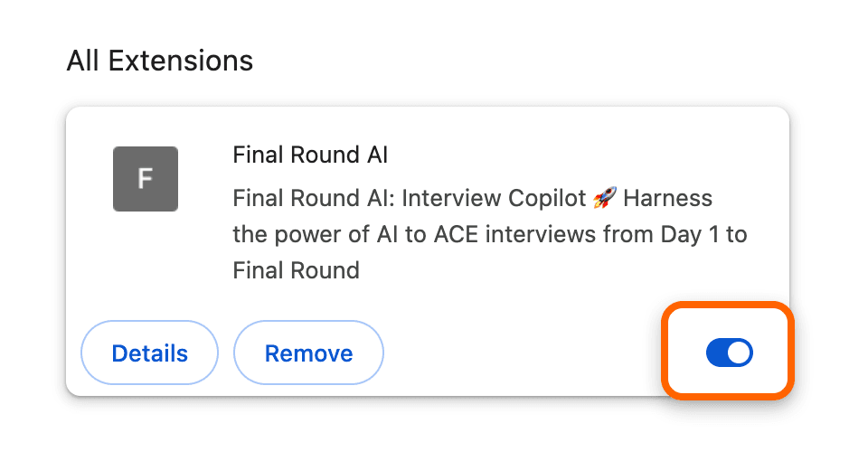The image size is (868, 461).
Task: Turn off the highlighted extension switch
Action: tap(729, 353)
